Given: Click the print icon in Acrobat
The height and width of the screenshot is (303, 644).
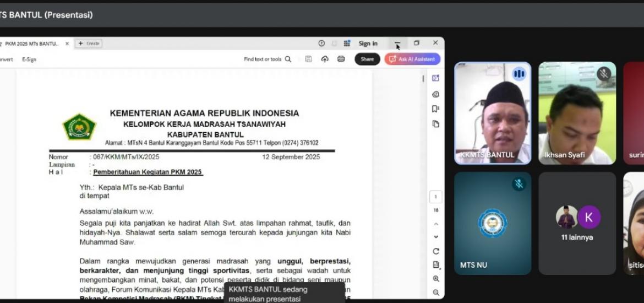Looking at the screenshot, I should click(341, 59).
